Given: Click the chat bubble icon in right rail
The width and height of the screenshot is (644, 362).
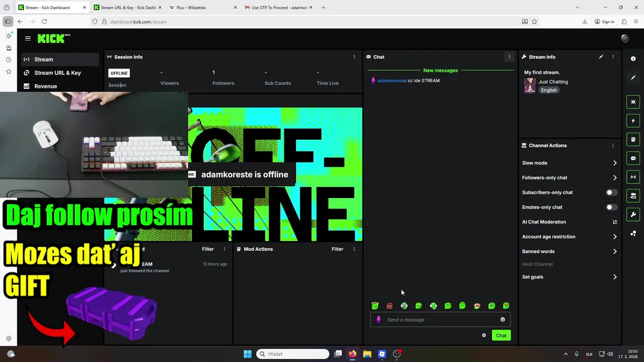Looking at the screenshot, I should tap(633, 158).
